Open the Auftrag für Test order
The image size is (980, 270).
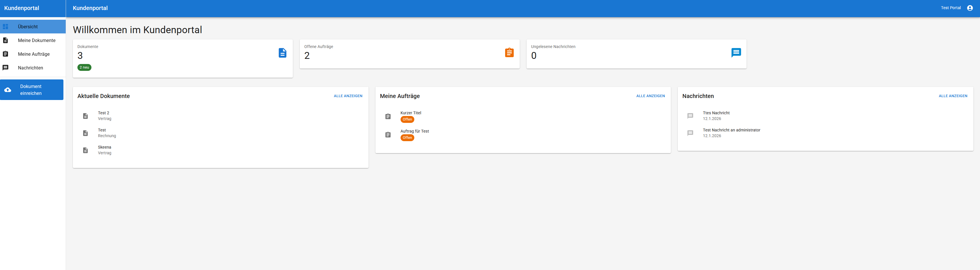pos(414,131)
